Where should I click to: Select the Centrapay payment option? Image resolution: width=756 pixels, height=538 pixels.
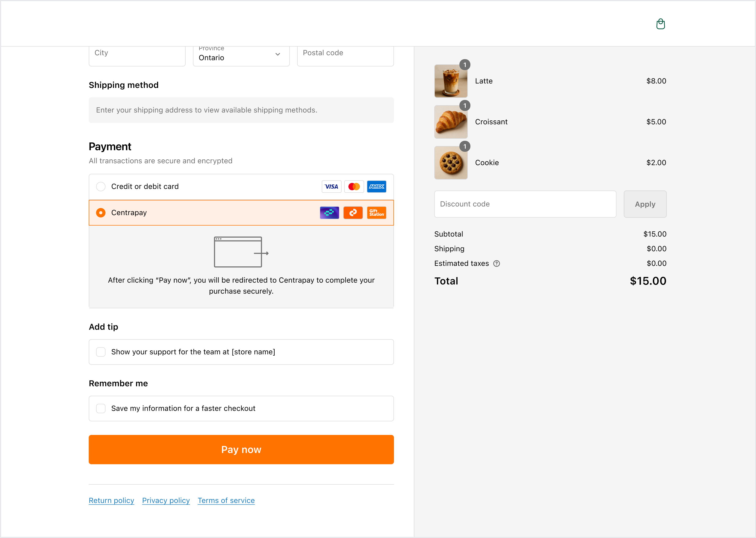point(101,213)
